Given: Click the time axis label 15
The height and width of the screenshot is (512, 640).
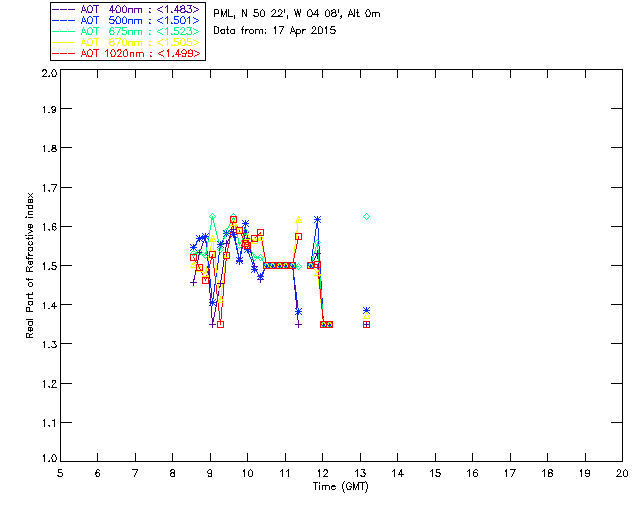Looking at the screenshot, I should pos(435,473).
